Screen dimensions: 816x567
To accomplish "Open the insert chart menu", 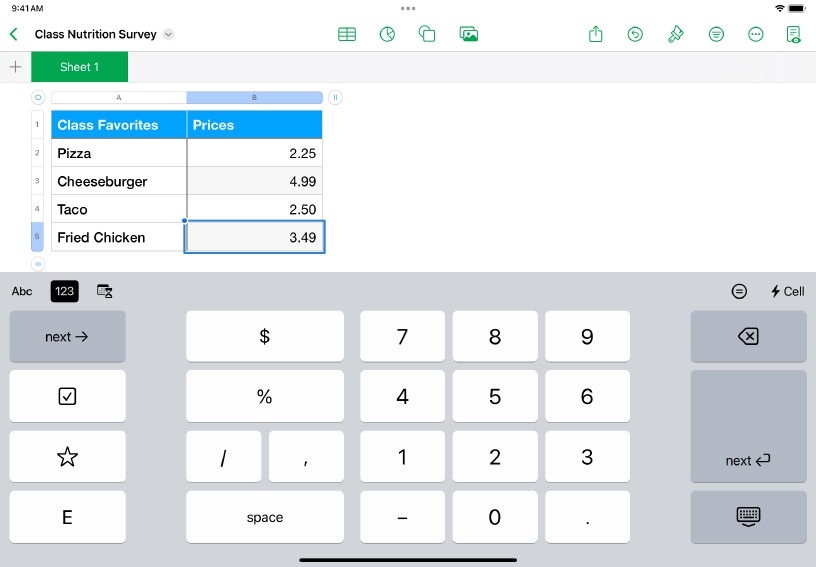I will pyautogui.click(x=387, y=34).
